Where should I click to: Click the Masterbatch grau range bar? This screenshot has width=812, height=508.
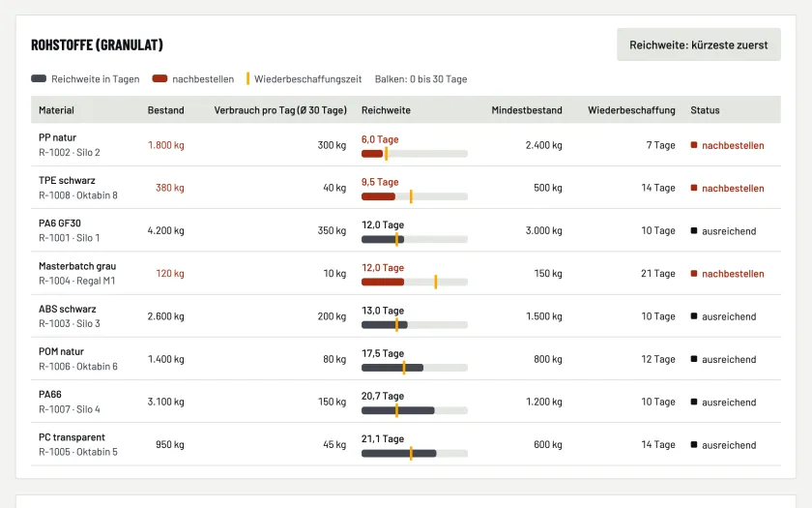point(415,282)
